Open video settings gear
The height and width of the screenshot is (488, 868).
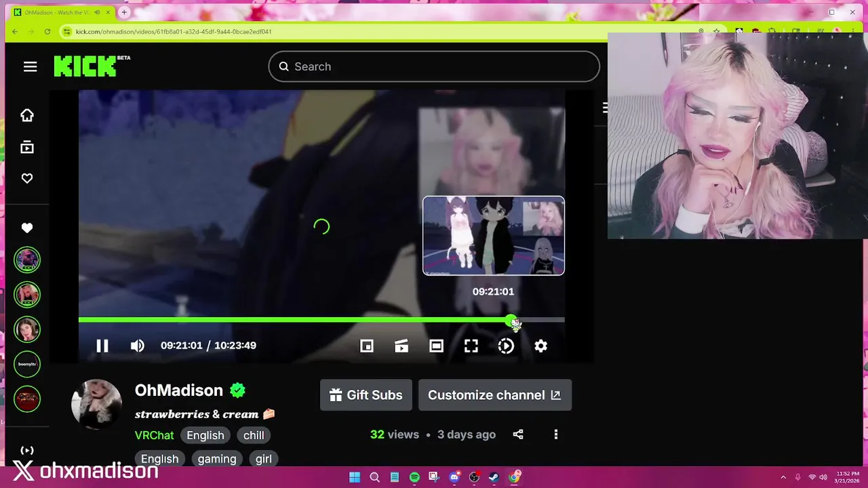tap(540, 346)
